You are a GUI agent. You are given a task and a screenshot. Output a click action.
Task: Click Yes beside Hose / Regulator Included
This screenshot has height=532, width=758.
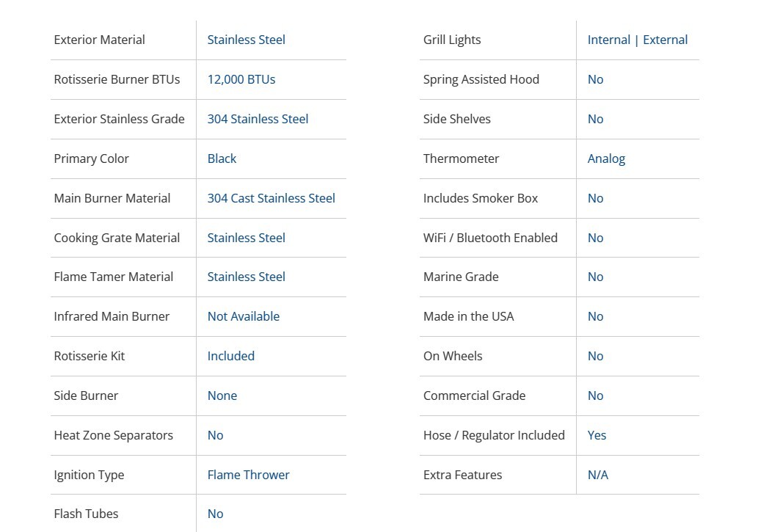pyautogui.click(x=597, y=435)
